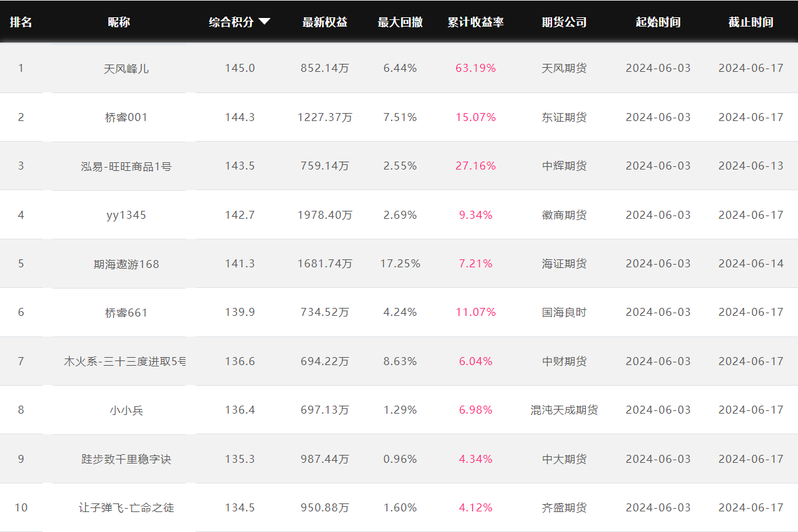Open the trader yy1345

tap(126, 215)
